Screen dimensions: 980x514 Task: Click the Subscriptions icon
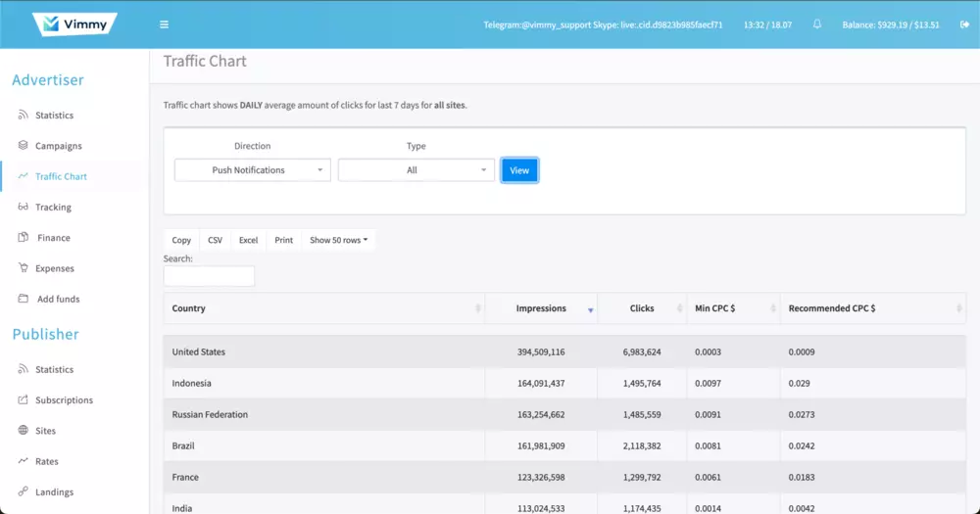click(x=24, y=399)
